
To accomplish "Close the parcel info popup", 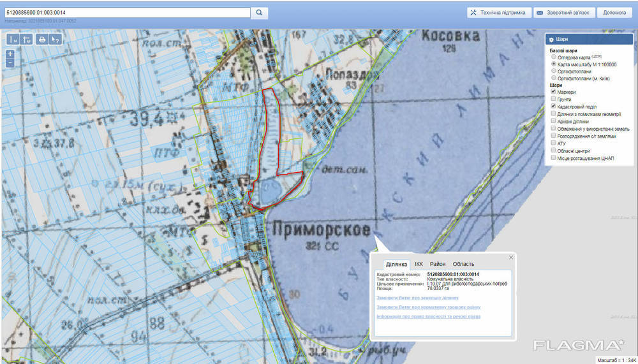I will point(510,258).
